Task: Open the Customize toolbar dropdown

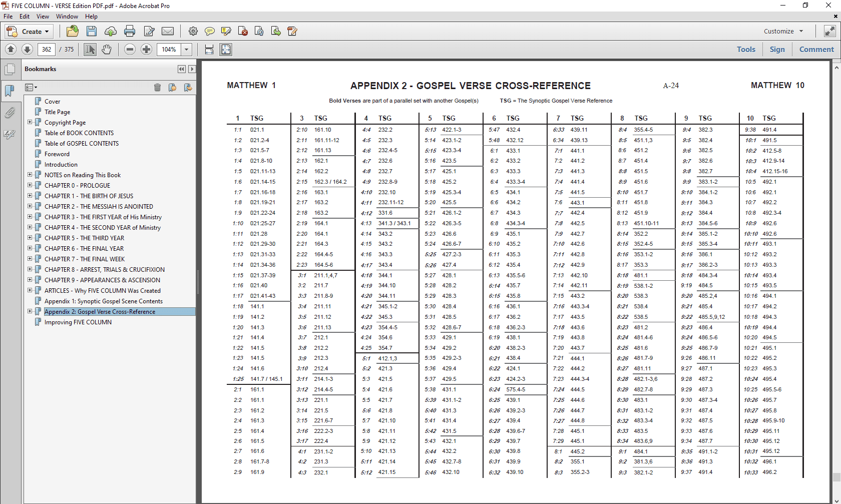Action: pyautogui.click(x=783, y=31)
